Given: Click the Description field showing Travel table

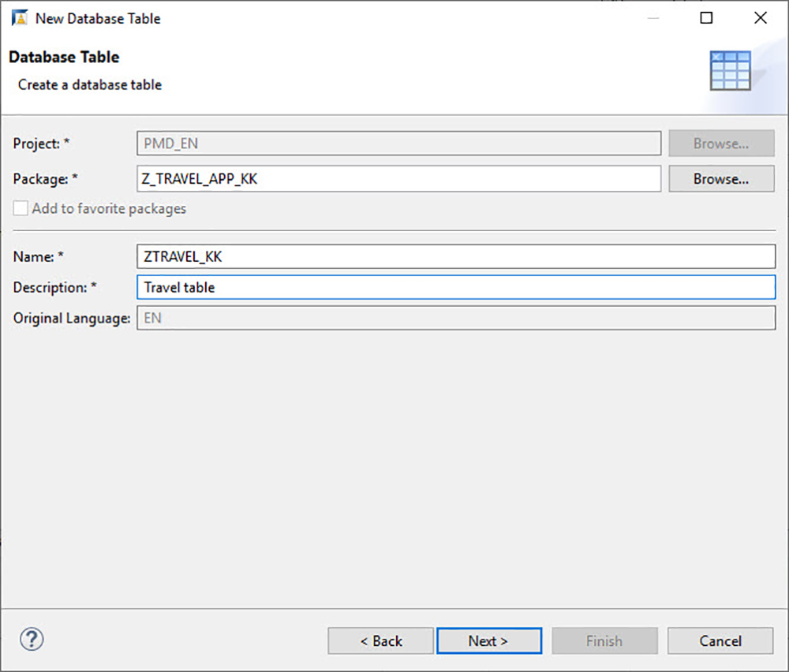Looking at the screenshot, I should click(x=394, y=287).
